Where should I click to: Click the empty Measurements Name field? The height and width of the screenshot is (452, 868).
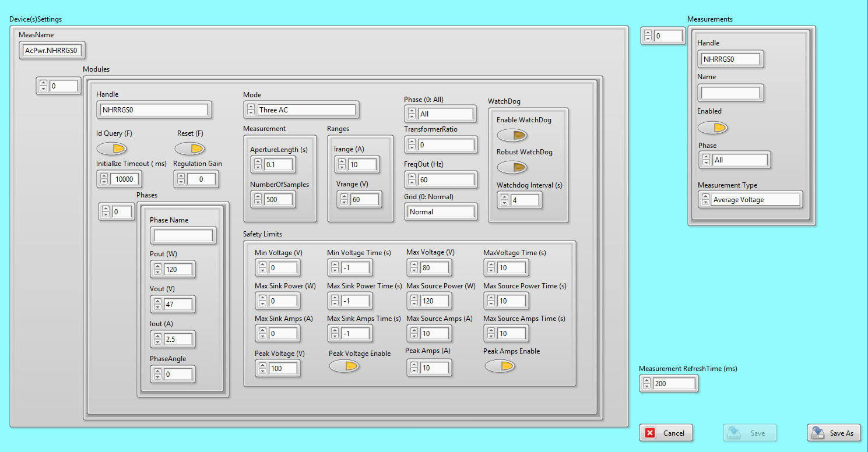pos(731,93)
